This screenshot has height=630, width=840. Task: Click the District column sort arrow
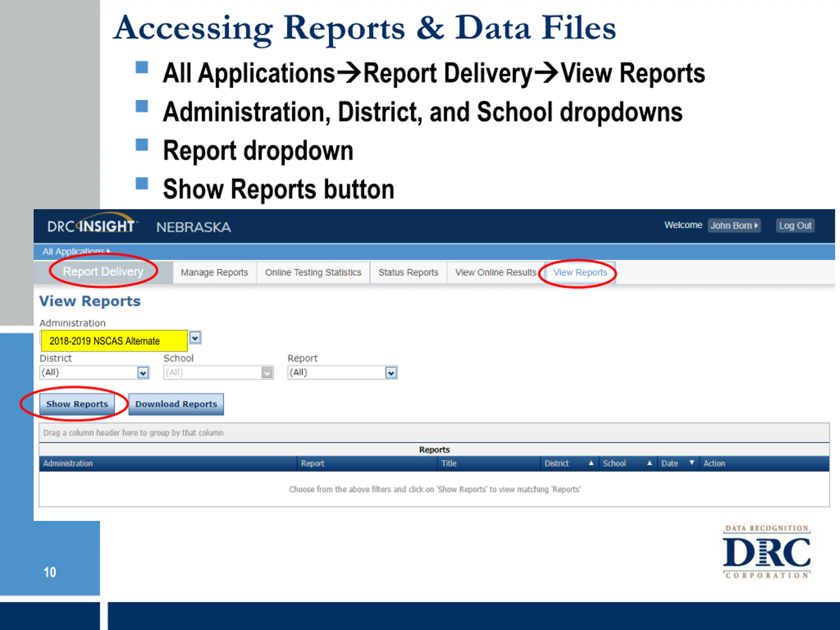(591, 463)
